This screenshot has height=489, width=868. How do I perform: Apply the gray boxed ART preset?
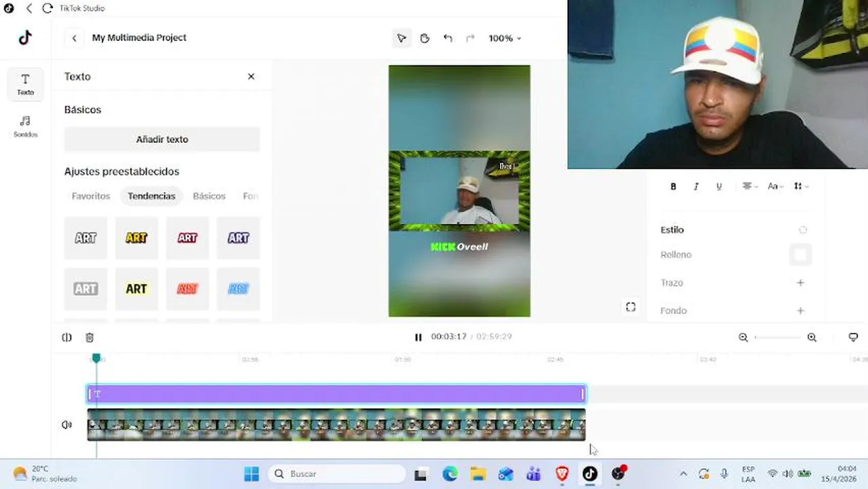pyautogui.click(x=86, y=289)
